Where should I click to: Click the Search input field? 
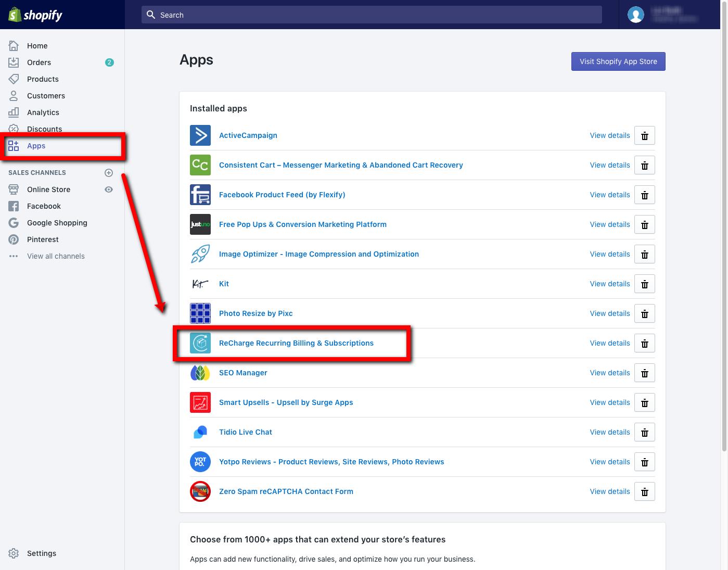pyautogui.click(x=372, y=15)
